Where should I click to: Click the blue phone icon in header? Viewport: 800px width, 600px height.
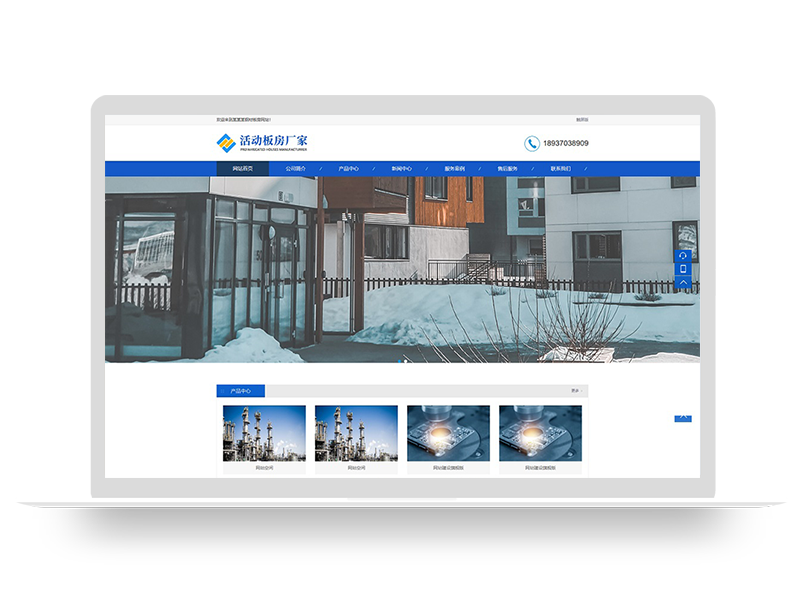pos(532,144)
